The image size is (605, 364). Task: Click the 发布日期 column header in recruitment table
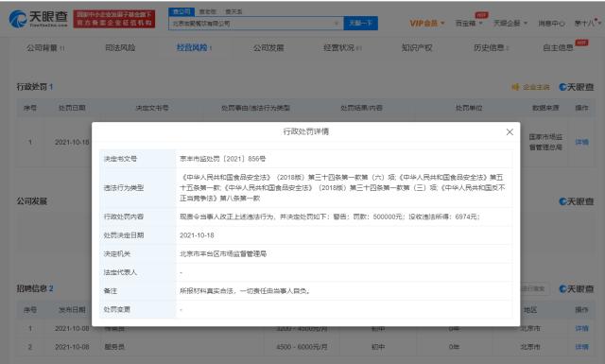coord(72,309)
